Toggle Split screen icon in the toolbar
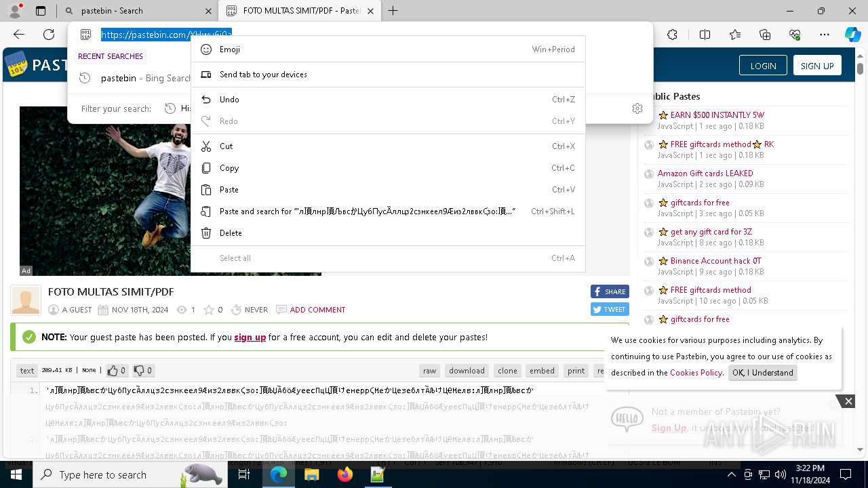Image resolution: width=868 pixels, height=488 pixels. coord(705,35)
